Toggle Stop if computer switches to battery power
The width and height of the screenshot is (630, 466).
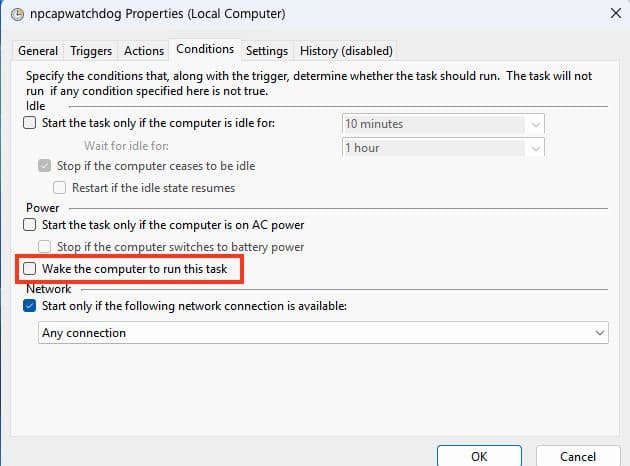tap(45, 247)
